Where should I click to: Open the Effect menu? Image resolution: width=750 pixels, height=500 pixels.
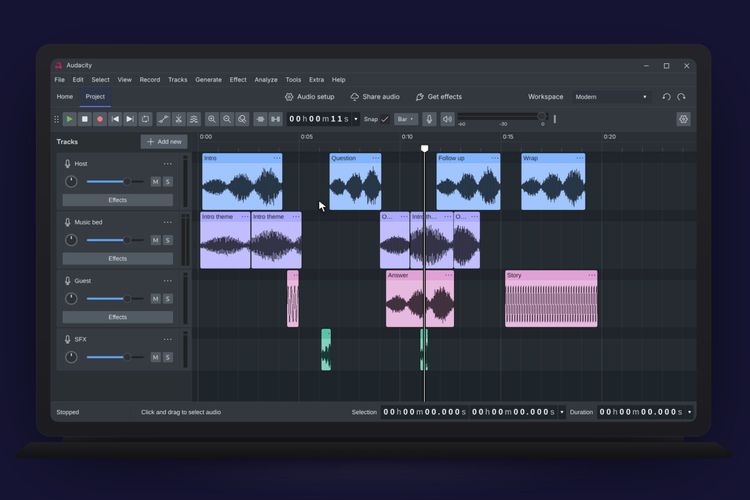(x=238, y=80)
